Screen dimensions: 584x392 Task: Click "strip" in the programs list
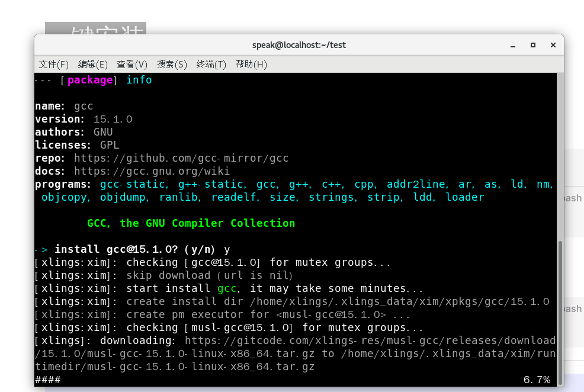[x=383, y=197]
